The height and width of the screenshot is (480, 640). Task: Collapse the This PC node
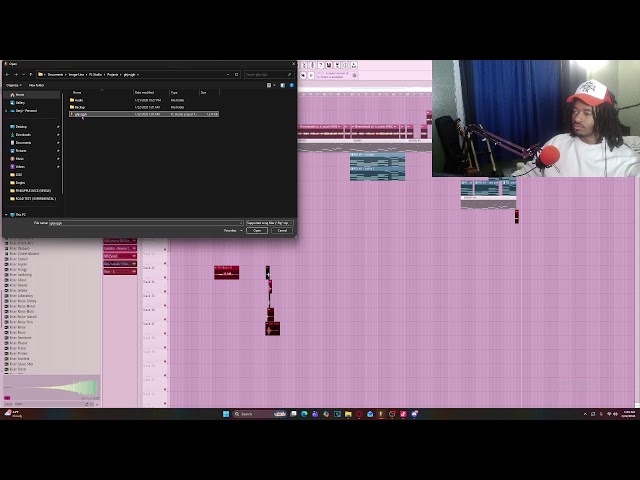pyautogui.click(x=6, y=215)
